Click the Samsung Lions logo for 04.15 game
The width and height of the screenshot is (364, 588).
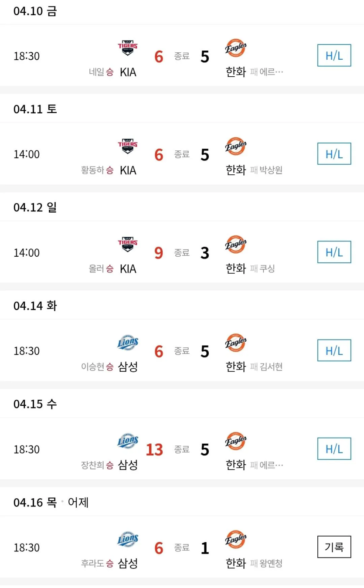click(x=128, y=441)
